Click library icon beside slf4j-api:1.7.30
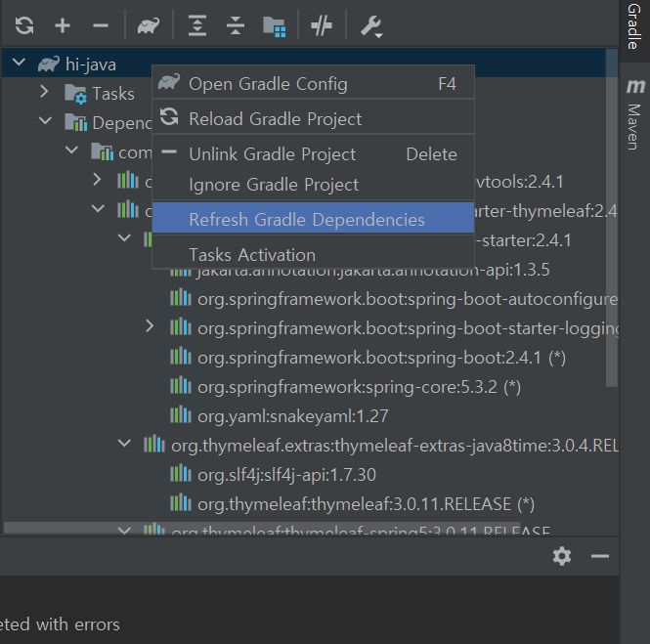 click(181, 473)
